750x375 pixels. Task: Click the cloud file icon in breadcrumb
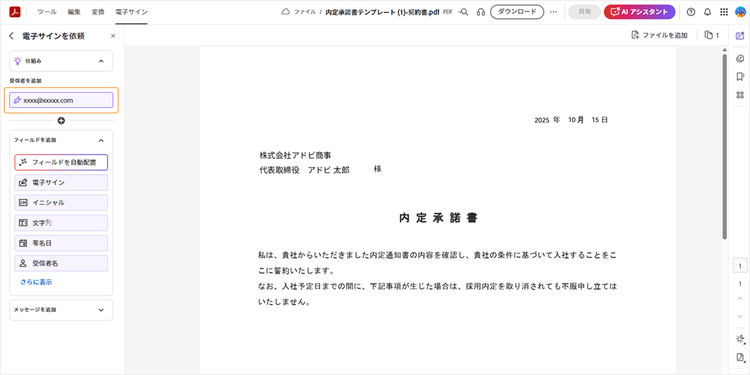pos(286,12)
